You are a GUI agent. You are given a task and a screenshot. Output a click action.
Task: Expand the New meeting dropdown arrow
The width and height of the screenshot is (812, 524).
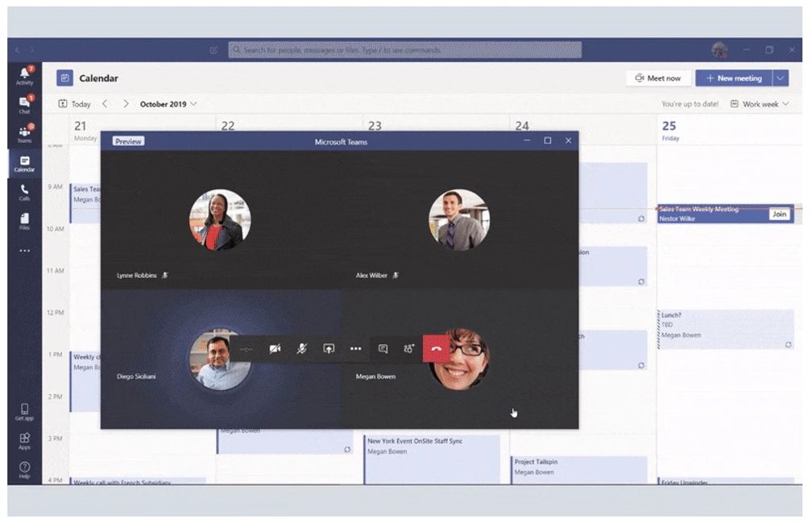click(x=781, y=78)
